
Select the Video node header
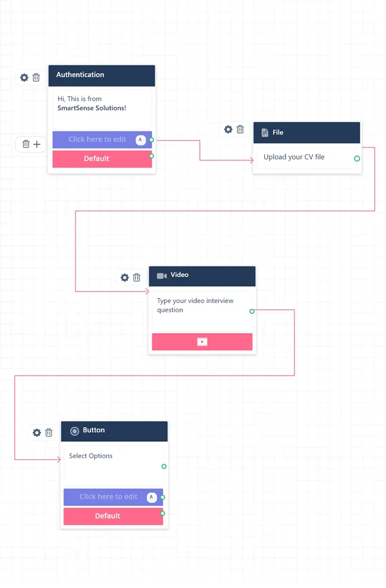tap(202, 276)
